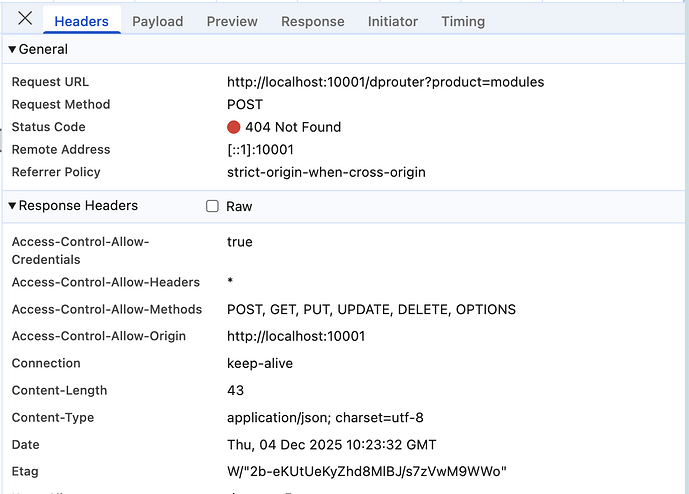Image resolution: width=689 pixels, height=494 pixels.
Task: Click the POST request method value
Action: pos(245,105)
